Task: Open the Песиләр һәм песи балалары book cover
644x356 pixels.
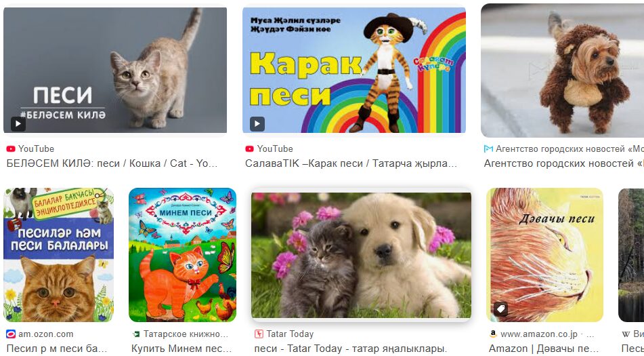Action: 59,255
